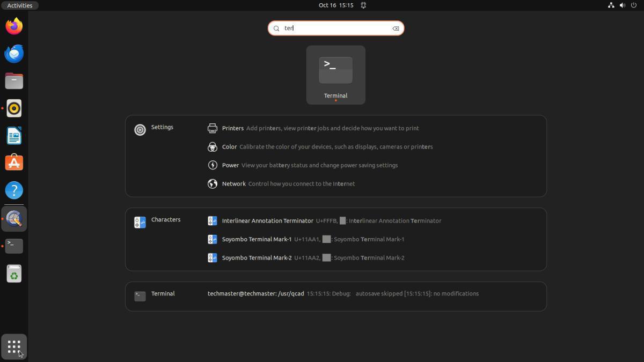Image resolution: width=644 pixels, height=362 pixels.
Task: Show all applications grid
Action: click(14, 346)
